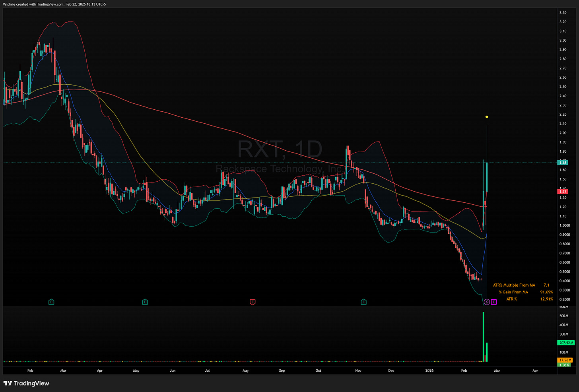Click the Dec label on the time axis
Image resolution: width=579 pixels, height=392 pixels.
(x=391, y=371)
